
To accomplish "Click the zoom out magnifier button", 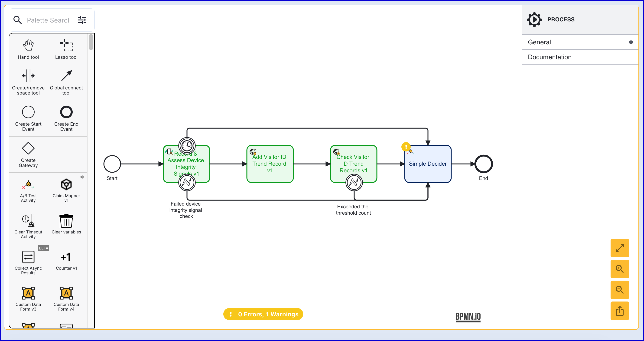I will click(x=619, y=290).
